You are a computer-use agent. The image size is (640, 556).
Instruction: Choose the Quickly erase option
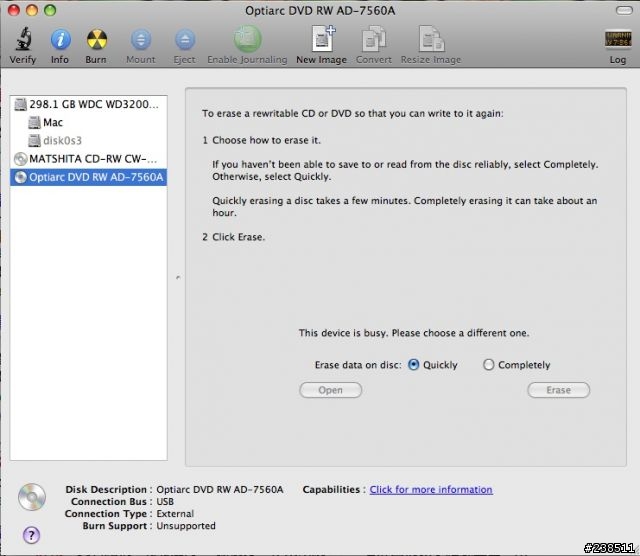[x=413, y=365]
